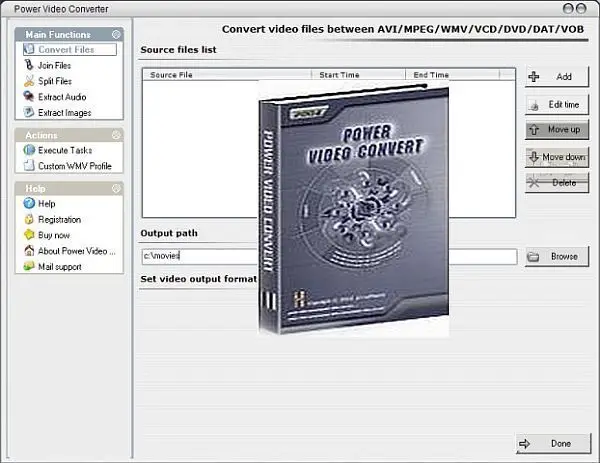This screenshot has height=463, width=600.
Task: Add a source file with Add button
Action: pos(557,77)
